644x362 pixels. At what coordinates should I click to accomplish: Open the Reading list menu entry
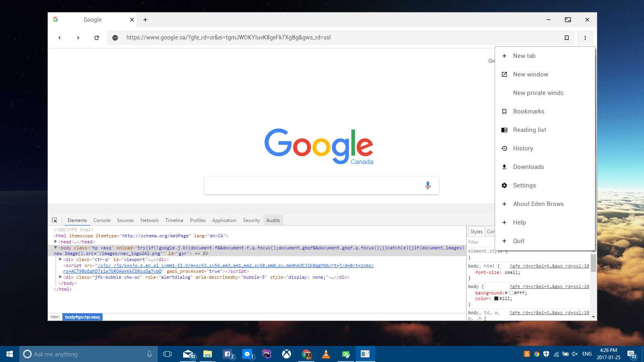(x=545, y=130)
